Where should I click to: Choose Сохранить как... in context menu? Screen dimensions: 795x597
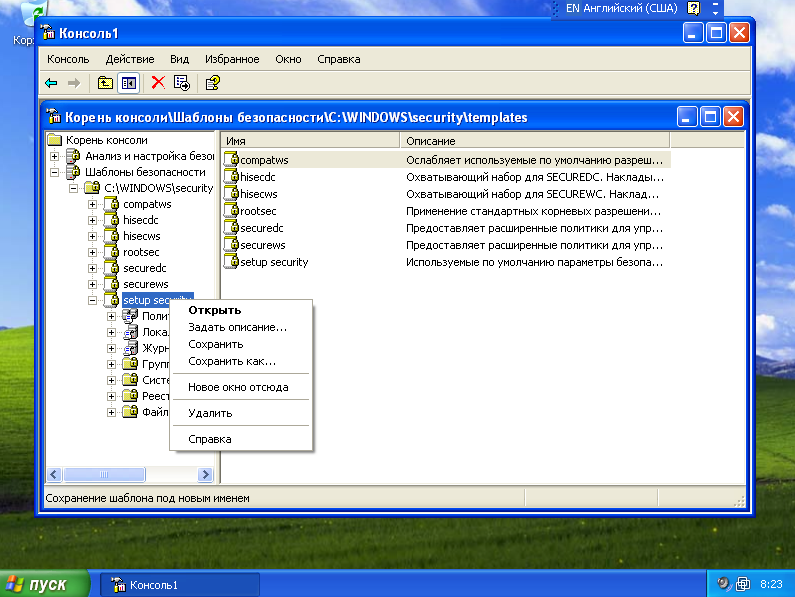pyautogui.click(x=241, y=361)
